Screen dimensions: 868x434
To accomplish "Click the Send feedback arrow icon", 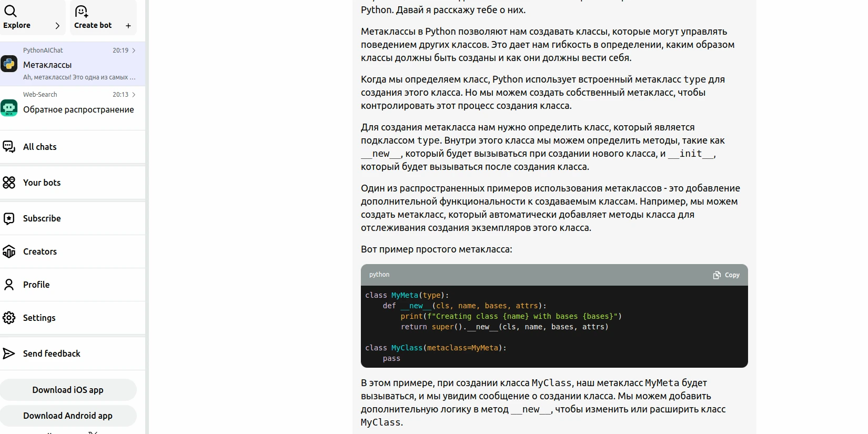I will click(x=9, y=354).
